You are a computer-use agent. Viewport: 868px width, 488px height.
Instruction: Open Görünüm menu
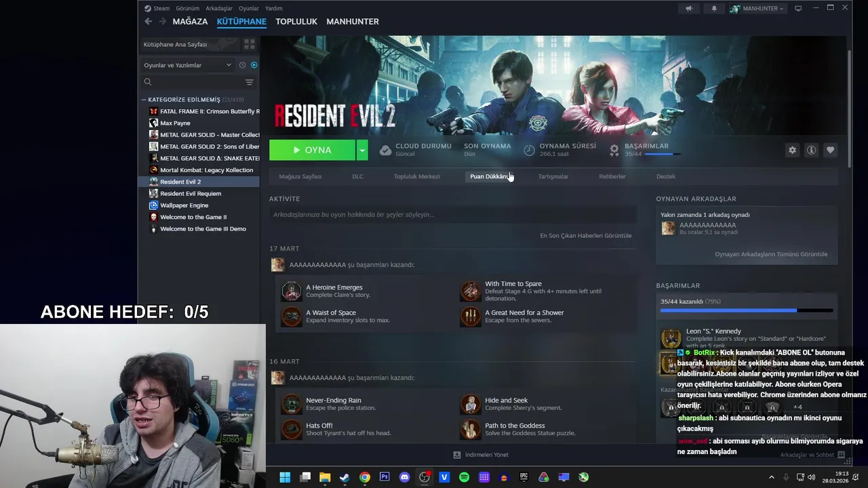[x=187, y=8]
